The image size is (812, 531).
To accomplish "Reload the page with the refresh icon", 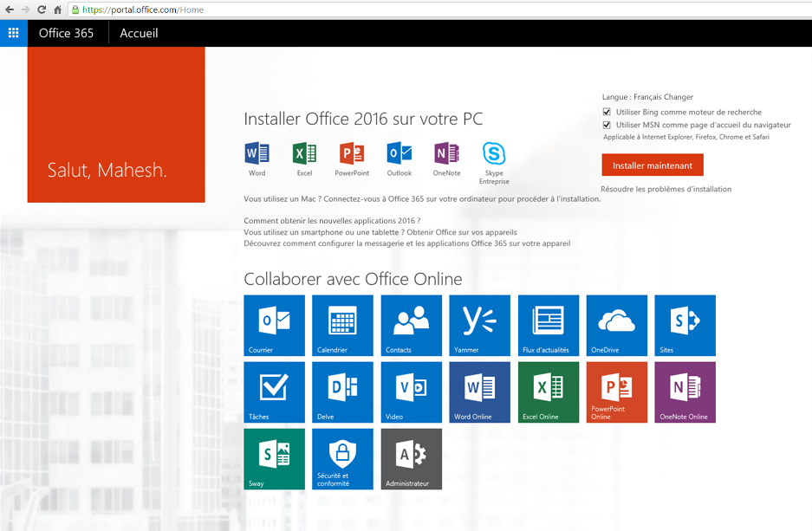I will pos(42,10).
